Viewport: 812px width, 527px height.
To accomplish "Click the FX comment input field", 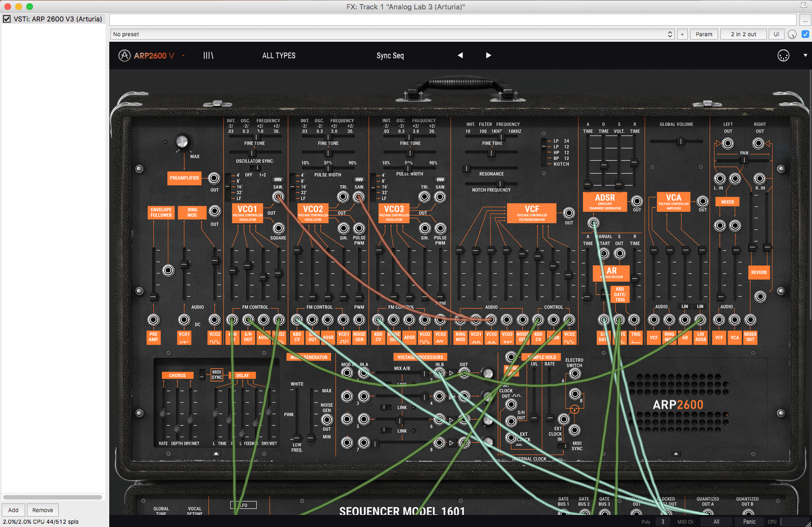I will pos(453,20).
